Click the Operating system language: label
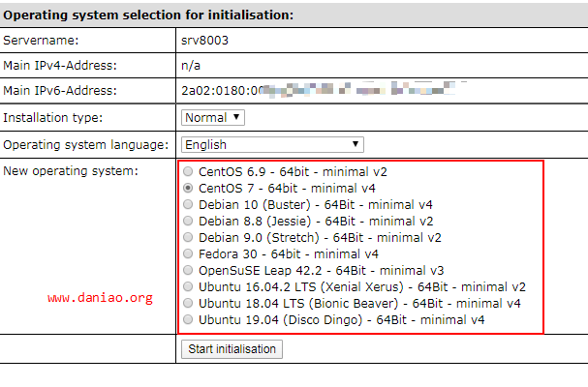The image size is (588, 387). pos(86,144)
